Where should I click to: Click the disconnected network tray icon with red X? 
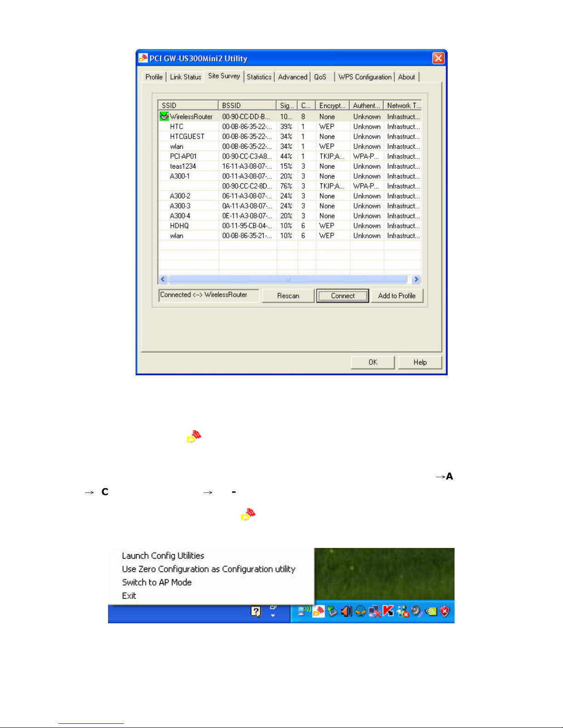click(x=375, y=612)
